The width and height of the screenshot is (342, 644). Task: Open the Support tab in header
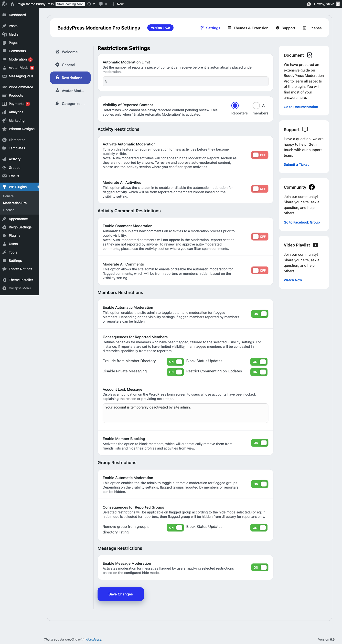pos(286,28)
